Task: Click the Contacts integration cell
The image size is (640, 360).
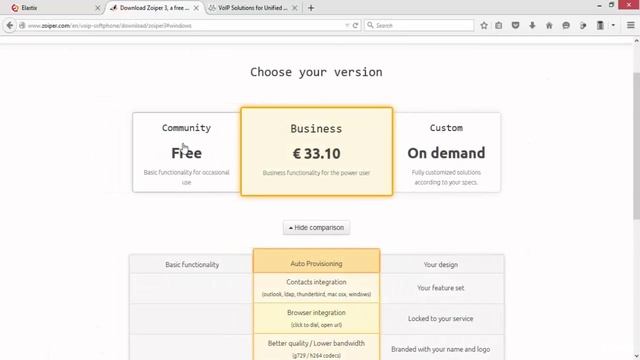Action: click(x=316, y=288)
